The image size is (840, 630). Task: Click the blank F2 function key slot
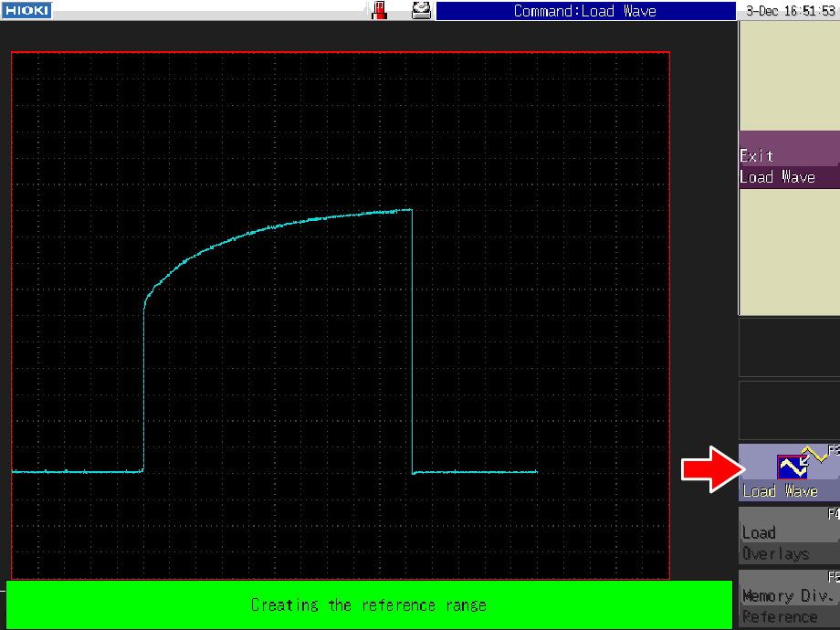788,410
